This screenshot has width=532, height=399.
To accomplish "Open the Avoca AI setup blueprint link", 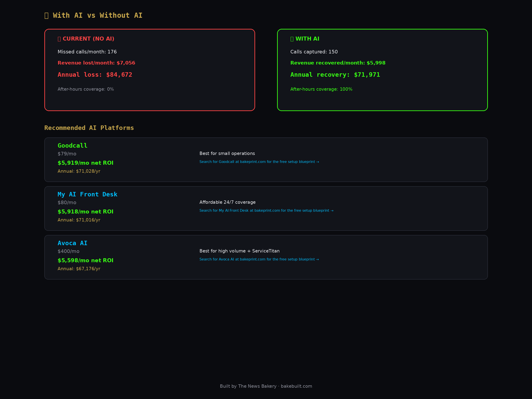I will pos(259,260).
